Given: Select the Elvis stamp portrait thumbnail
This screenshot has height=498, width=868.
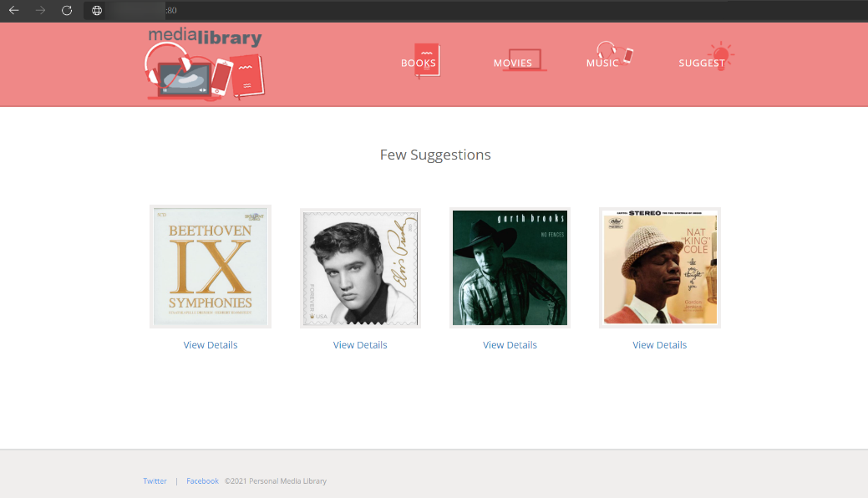Looking at the screenshot, I should pyautogui.click(x=360, y=268).
